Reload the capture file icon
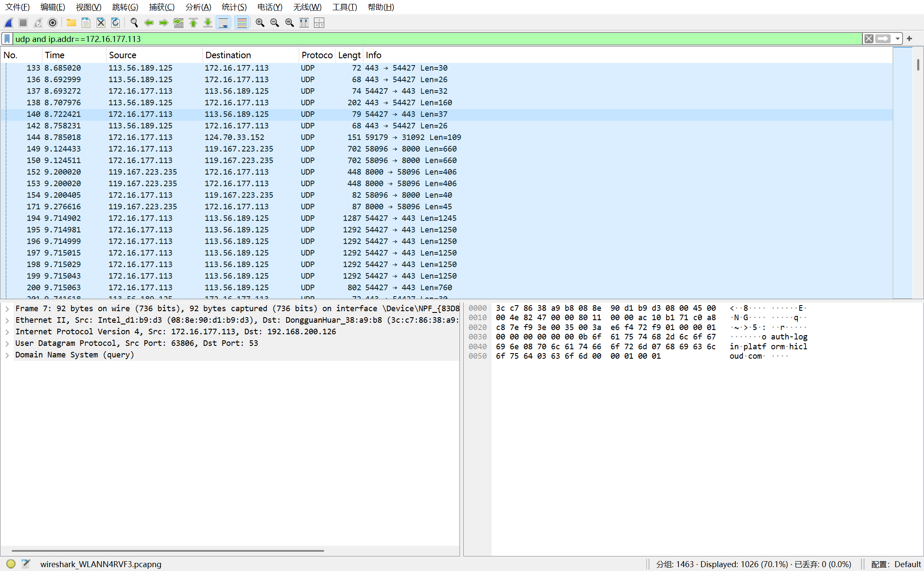Screen dimensions: 924x571 point(115,23)
